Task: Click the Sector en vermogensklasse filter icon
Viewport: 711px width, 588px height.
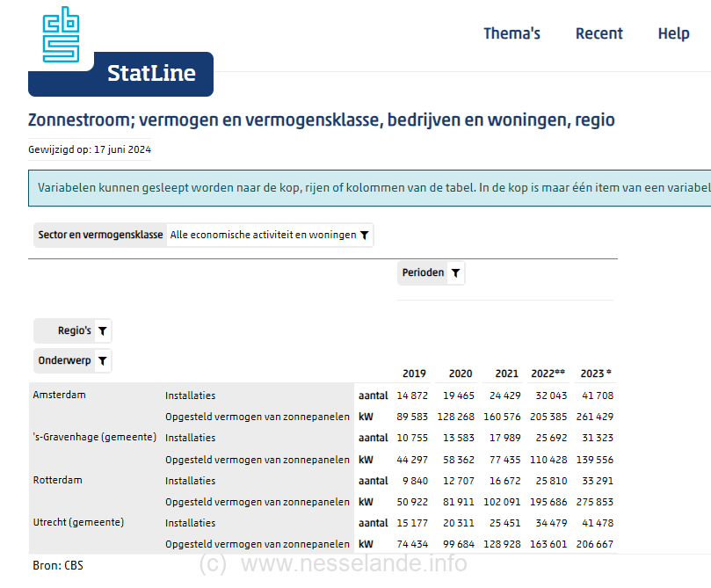Action: click(x=365, y=236)
